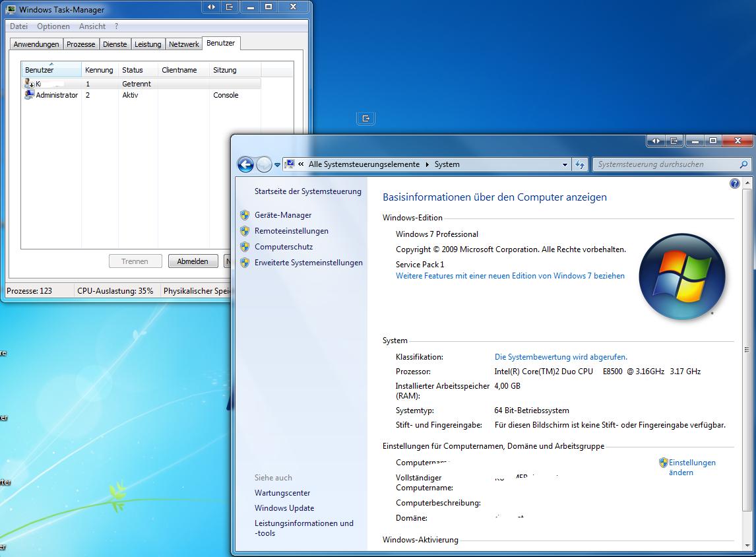The image size is (756, 557).
Task: Click the Administrator user icon in Task-Manager
Action: pos(29,95)
